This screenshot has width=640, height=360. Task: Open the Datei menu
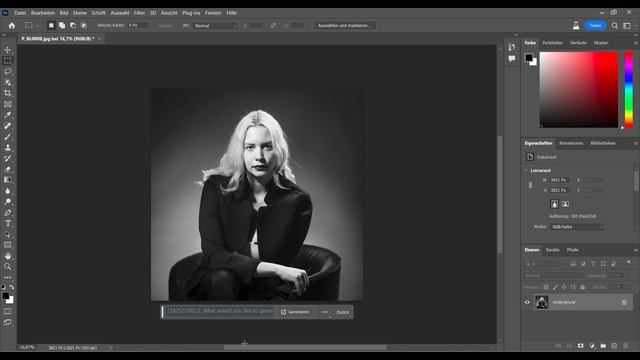(x=20, y=13)
